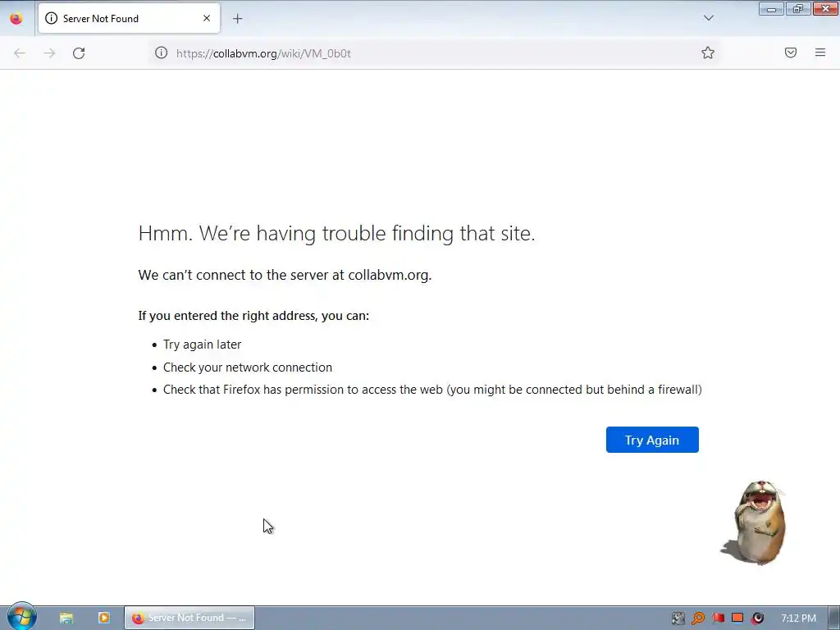Restore down the Firefox window
The width and height of the screenshot is (840, 630).
(x=798, y=9)
